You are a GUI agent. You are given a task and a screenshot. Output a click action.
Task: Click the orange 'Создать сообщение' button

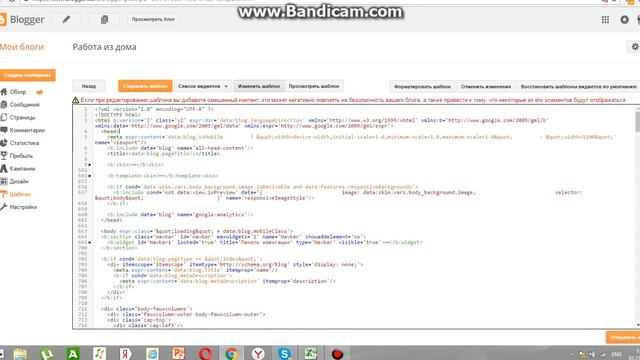click(27, 75)
